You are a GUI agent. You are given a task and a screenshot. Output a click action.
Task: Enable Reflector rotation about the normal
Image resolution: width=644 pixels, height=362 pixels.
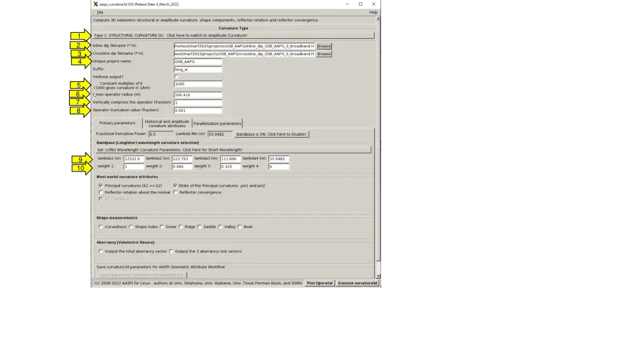click(101, 192)
